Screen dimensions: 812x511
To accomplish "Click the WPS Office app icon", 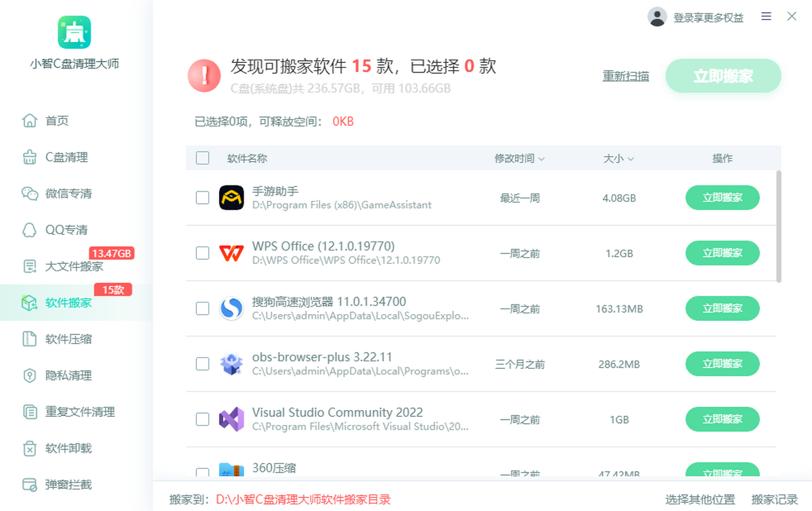I will tap(231, 253).
